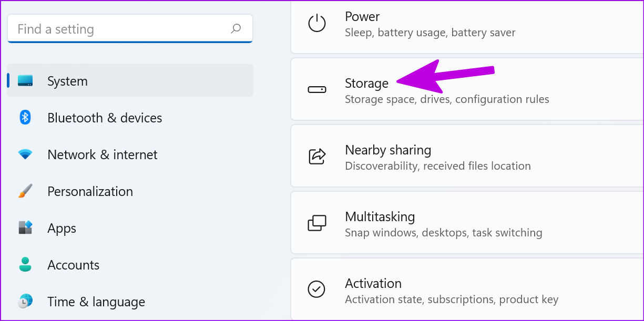
Task: Open Time & language label
Action: point(96,302)
